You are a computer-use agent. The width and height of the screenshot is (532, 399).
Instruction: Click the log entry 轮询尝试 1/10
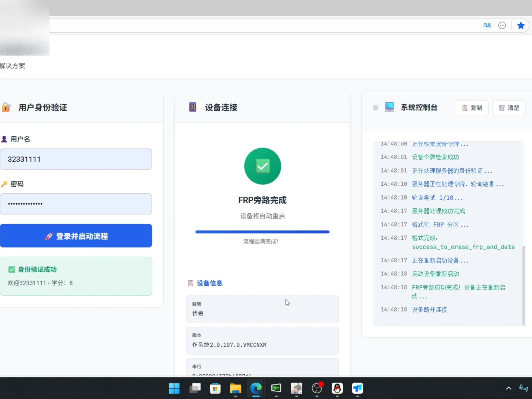tap(437, 198)
